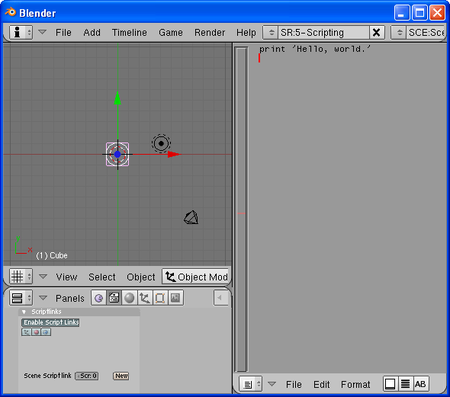
Task: Open the Object menu in 3D view
Action: pyautogui.click(x=141, y=277)
